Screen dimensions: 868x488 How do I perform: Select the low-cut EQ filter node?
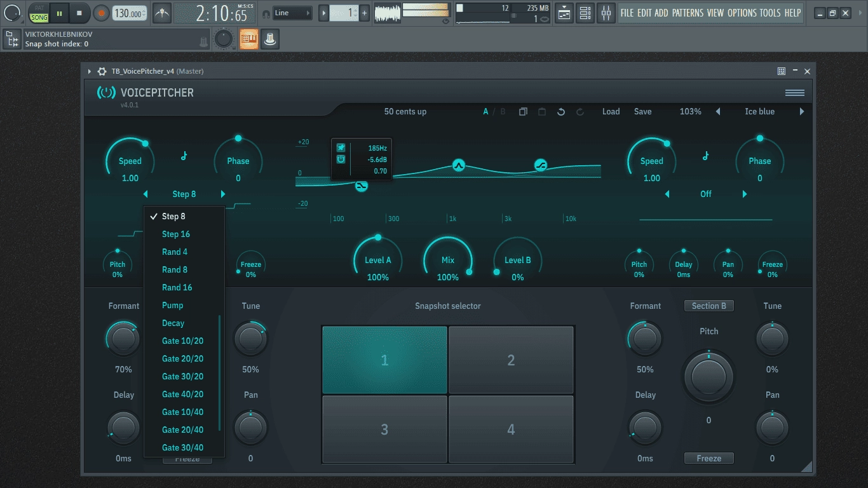pyautogui.click(x=362, y=186)
